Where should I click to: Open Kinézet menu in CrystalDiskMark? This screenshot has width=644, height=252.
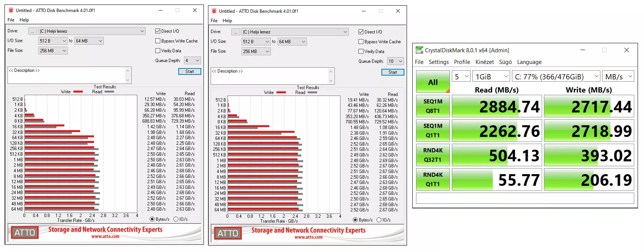[485, 62]
